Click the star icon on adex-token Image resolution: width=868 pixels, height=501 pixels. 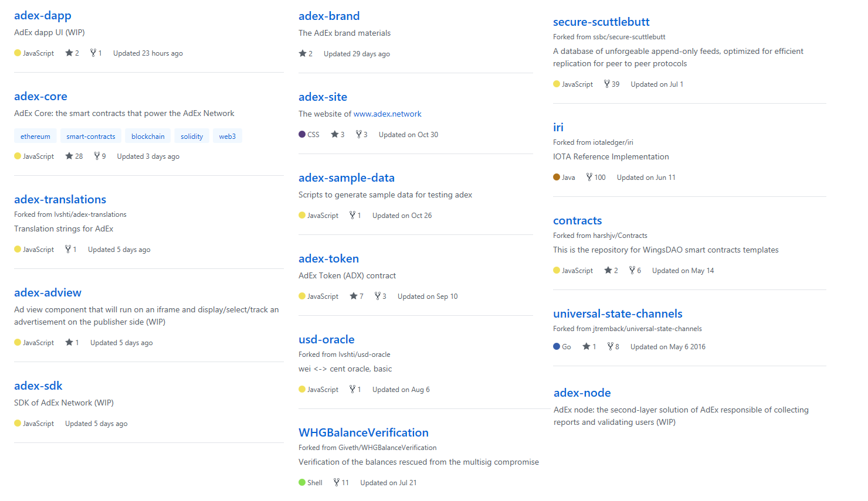353,296
